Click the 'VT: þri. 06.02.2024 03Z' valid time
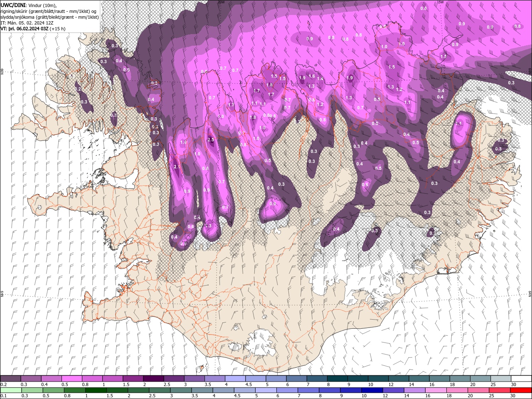The width and height of the screenshot is (532, 399). pos(25,29)
